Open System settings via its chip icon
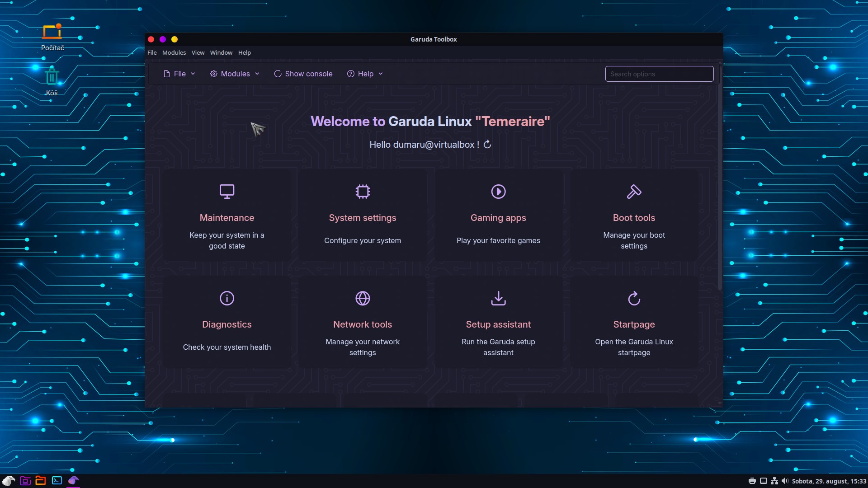This screenshot has width=868, height=488. [x=363, y=192]
